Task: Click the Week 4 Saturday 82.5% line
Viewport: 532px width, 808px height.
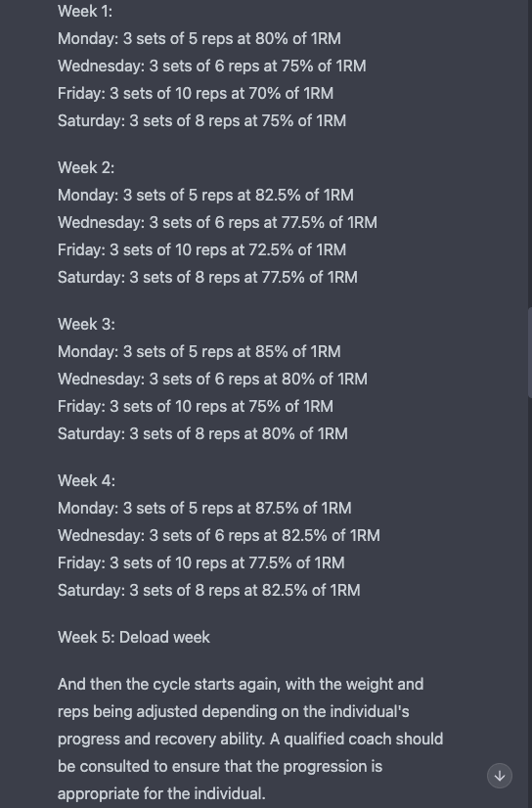Action: pos(209,590)
